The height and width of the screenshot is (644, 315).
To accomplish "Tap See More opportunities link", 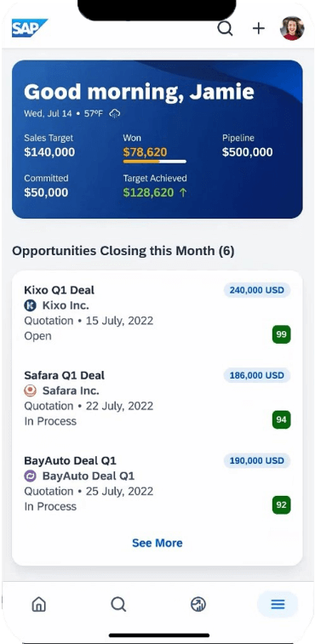I will 157,543.
